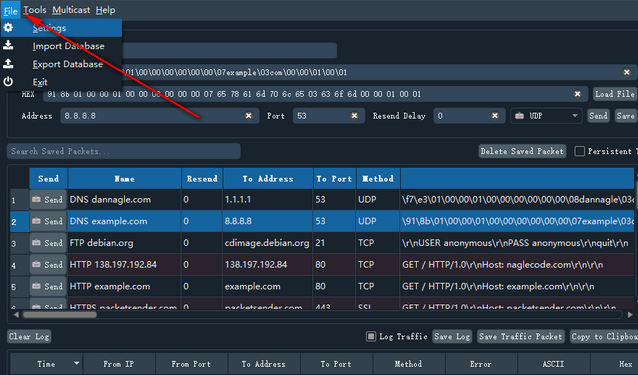
Task: Select the 'HTTP example.com' name cell
Action: [125, 286]
